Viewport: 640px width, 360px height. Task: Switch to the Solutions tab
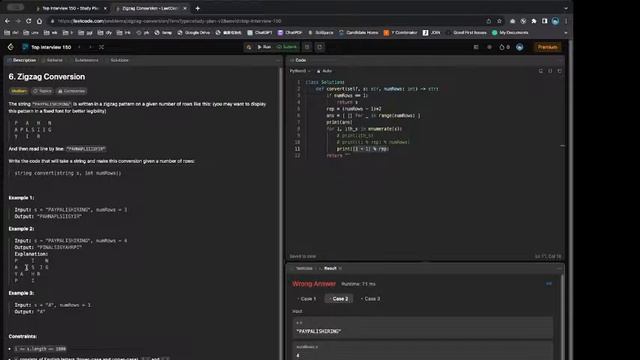(x=118, y=60)
